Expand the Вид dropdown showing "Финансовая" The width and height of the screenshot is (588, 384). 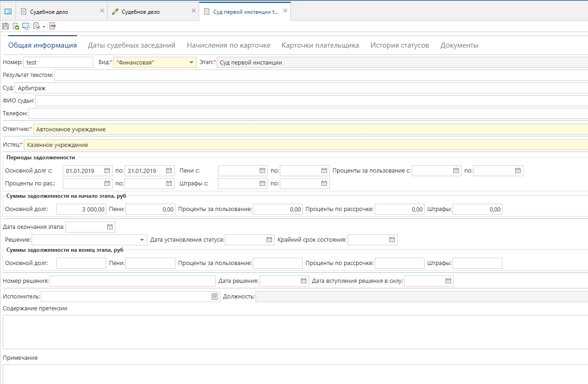(191, 63)
